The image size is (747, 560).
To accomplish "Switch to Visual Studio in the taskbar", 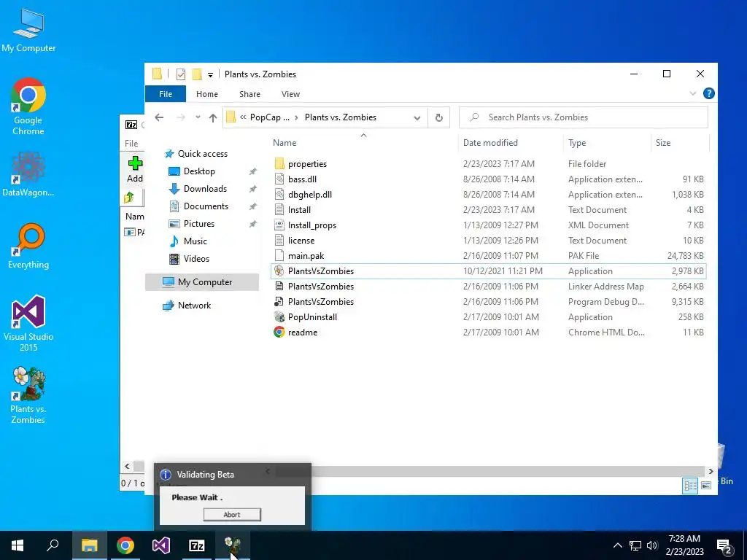I will (161, 545).
